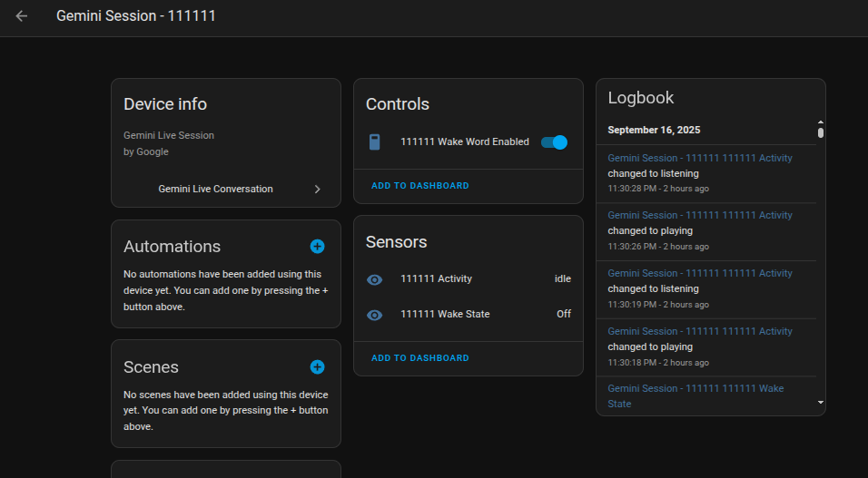868x478 pixels.
Task: Click the eye icon beside 111111 Wake State
Action: 374,315
